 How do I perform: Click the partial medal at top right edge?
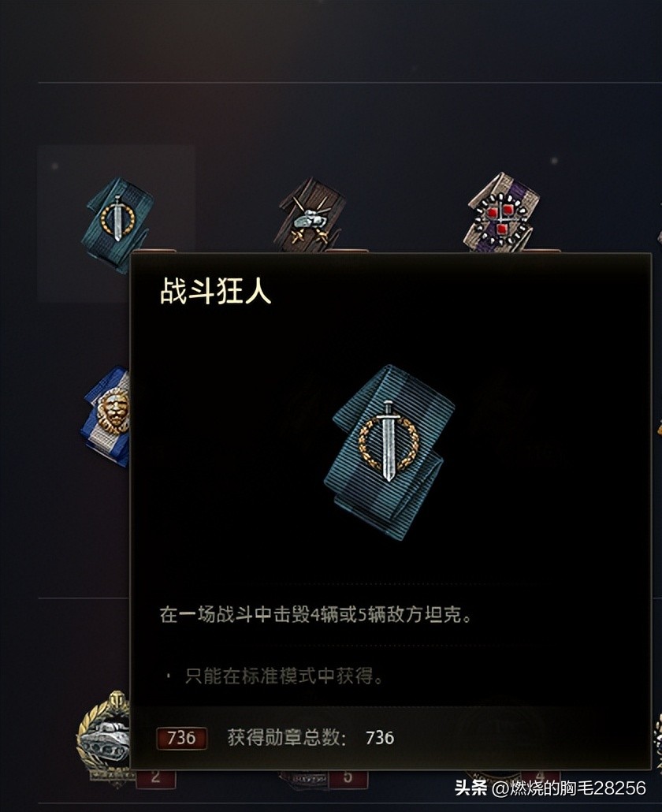click(x=660, y=237)
